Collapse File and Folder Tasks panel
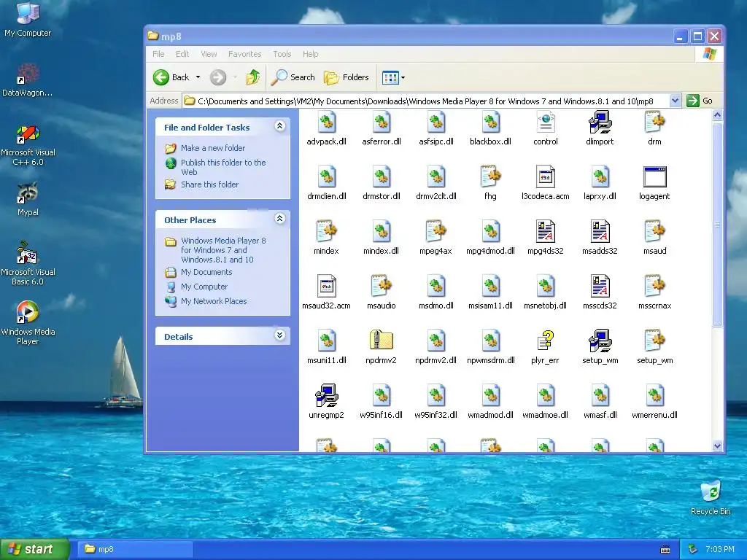Screen dimensions: 747x560 [x=279, y=125]
